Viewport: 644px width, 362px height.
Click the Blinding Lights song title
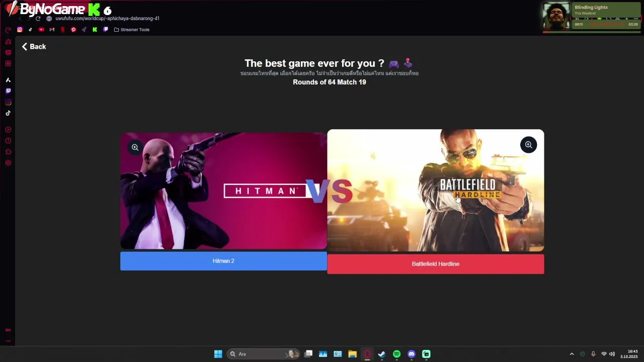[x=591, y=7]
